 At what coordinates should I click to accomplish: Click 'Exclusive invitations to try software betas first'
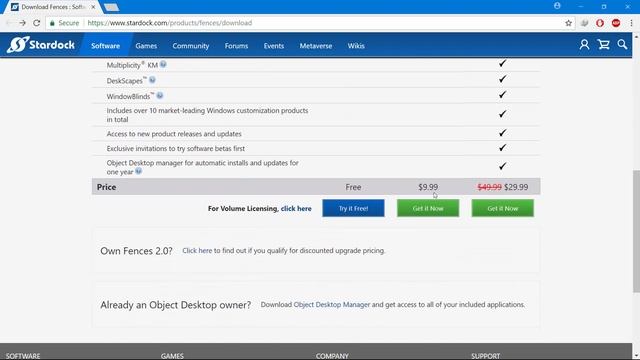coord(176,149)
